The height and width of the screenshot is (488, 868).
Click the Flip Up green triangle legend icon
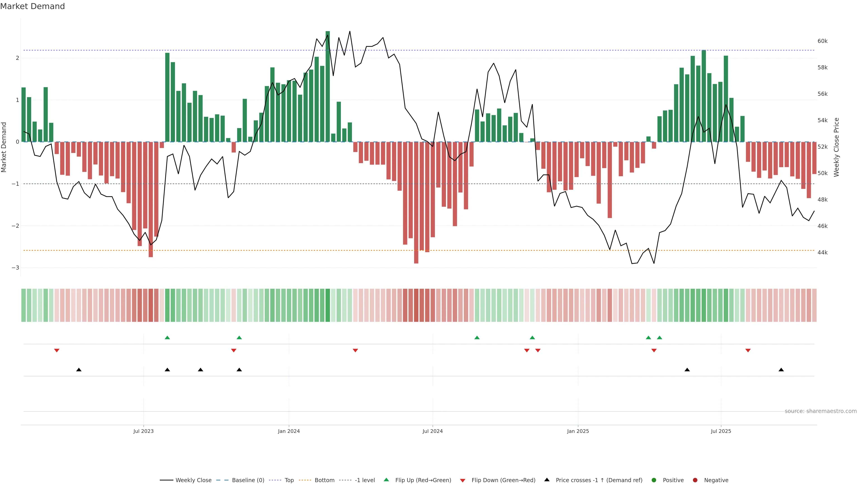386,480
